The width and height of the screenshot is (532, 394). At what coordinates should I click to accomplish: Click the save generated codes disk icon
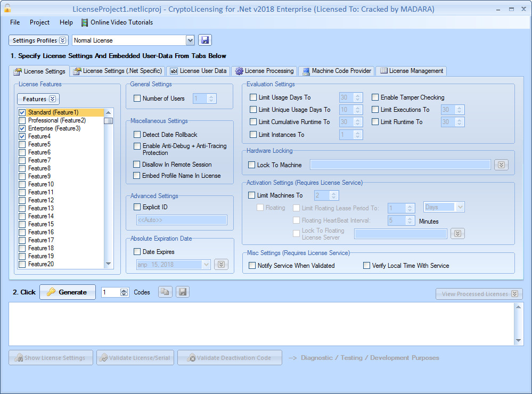point(183,292)
